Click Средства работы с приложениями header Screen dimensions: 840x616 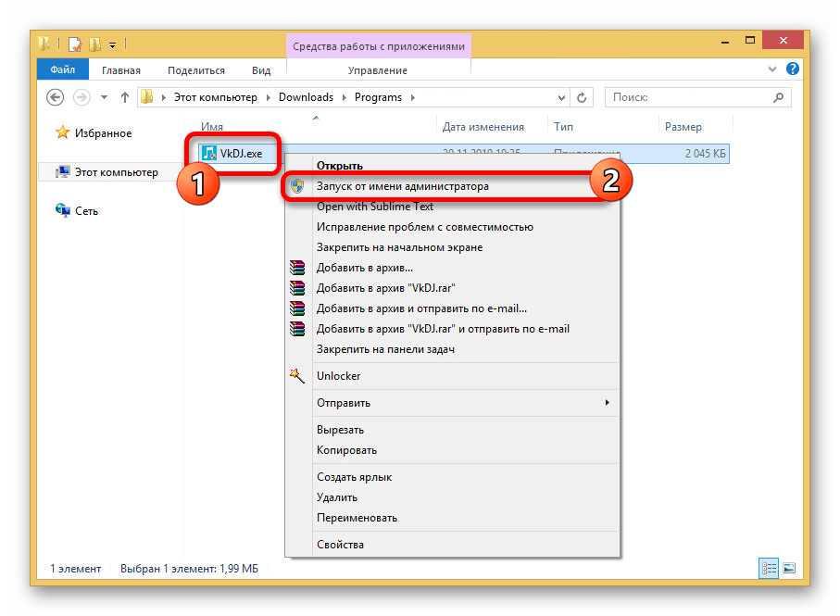tap(378, 46)
